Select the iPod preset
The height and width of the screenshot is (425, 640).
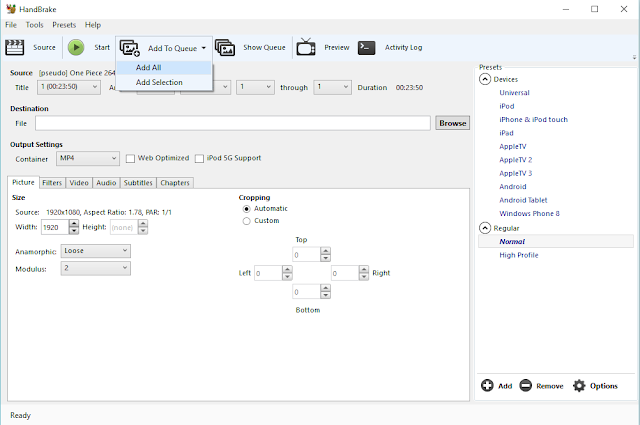tap(507, 106)
